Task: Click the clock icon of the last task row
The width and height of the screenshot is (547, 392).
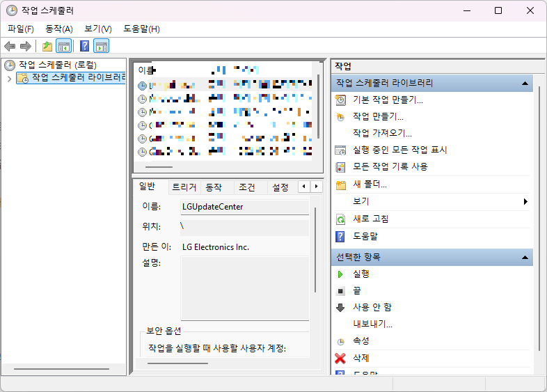Action: (142, 152)
